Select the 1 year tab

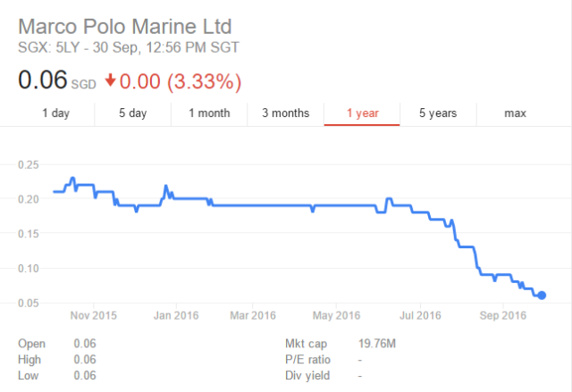(x=362, y=113)
